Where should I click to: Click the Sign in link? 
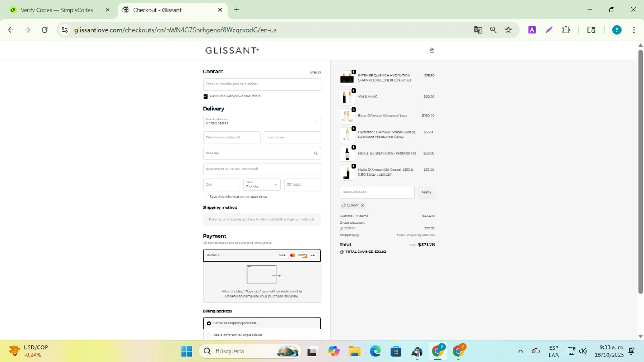(x=315, y=72)
